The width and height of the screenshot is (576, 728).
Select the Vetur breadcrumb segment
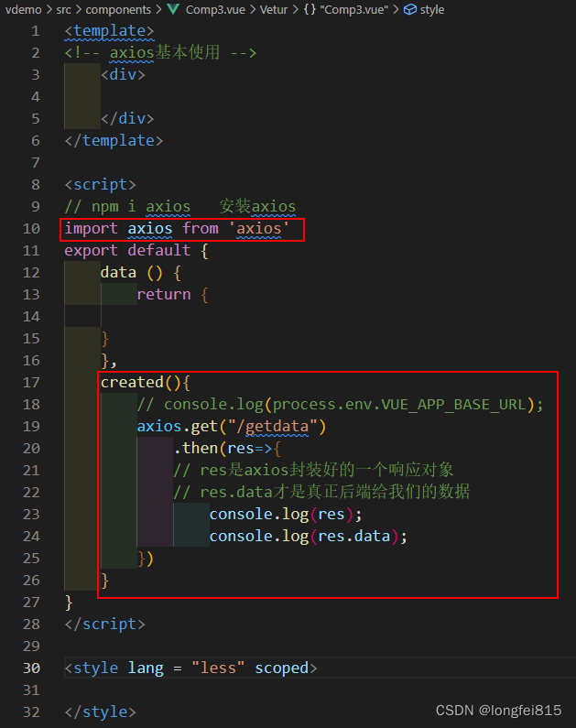[x=274, y=9]
